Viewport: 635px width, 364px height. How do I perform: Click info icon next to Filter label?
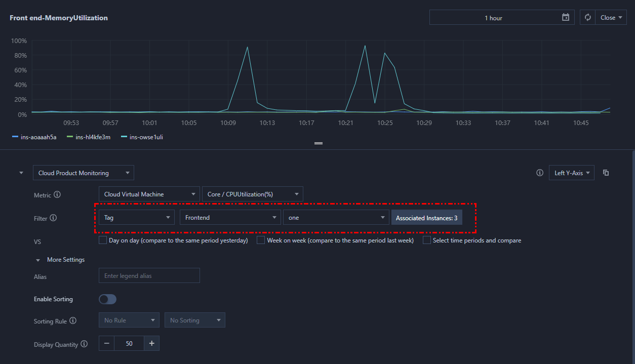pyautogui.click(x=53, y=218)
